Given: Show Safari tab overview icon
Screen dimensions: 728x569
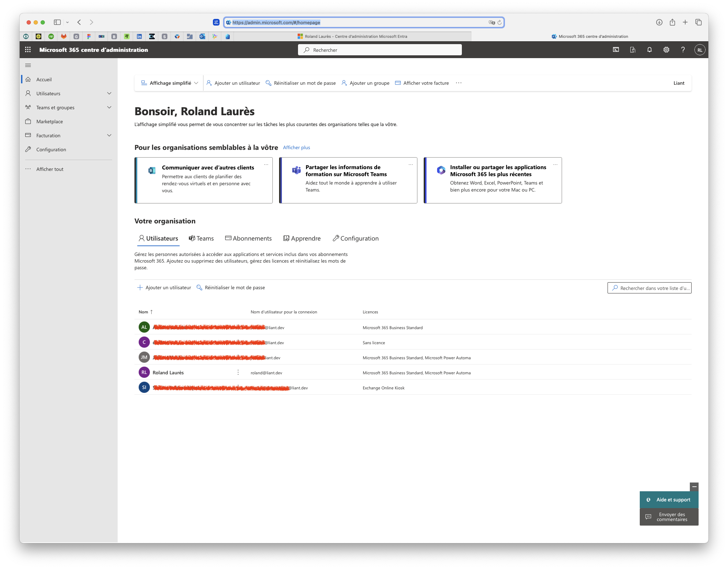Looking at the screenshot, I should click(699, 22).
